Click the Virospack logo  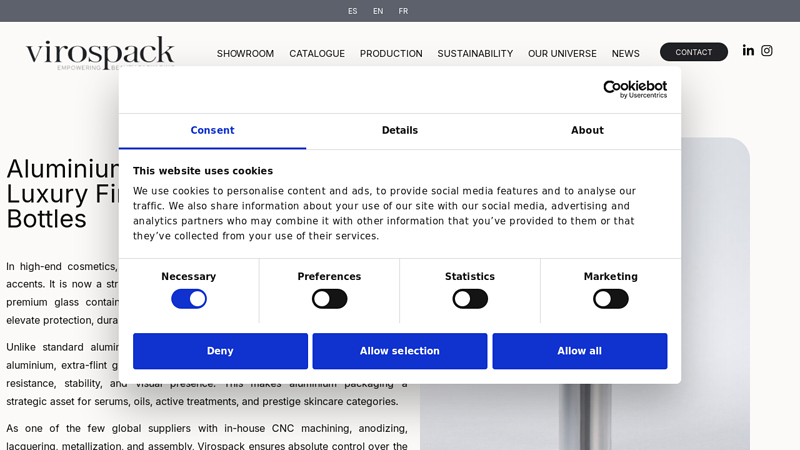[100, 52]
